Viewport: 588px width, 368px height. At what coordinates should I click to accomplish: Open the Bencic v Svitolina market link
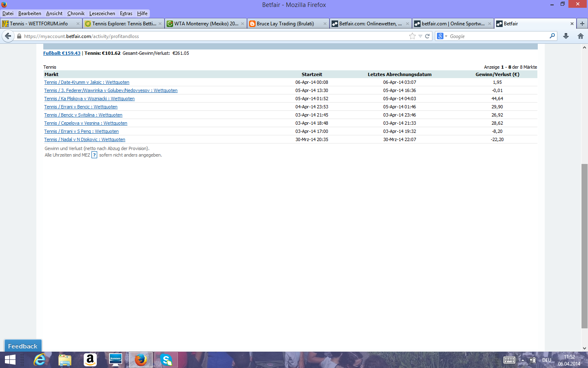pyautogui.click(x=83, y=115)
